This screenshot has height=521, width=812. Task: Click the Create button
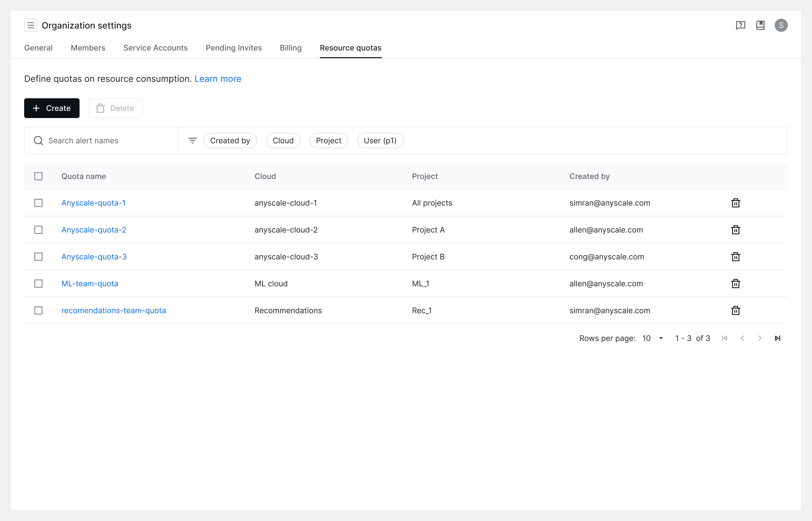(52, 108)
